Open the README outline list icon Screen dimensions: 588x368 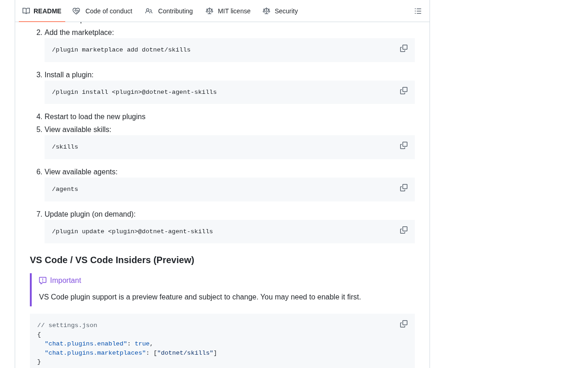click(x=418, y=11)
